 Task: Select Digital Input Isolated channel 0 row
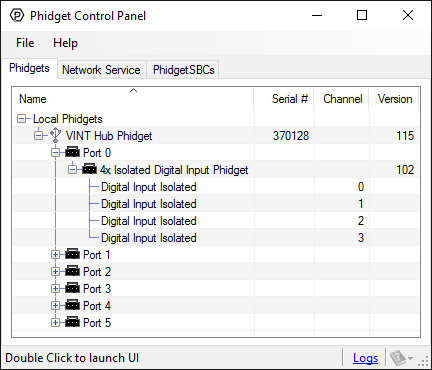[x=216, y=187]
